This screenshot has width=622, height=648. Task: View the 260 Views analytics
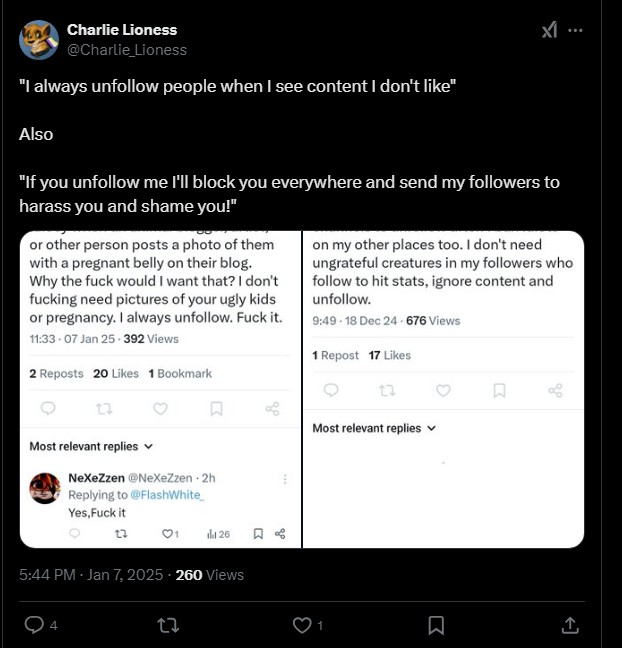[x=209, y=575]
